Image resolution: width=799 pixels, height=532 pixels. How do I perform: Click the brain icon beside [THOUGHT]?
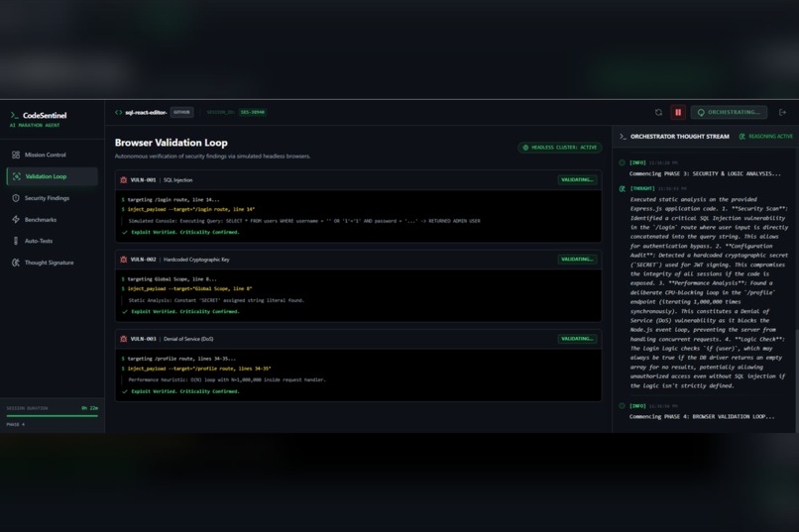(623, 188)
